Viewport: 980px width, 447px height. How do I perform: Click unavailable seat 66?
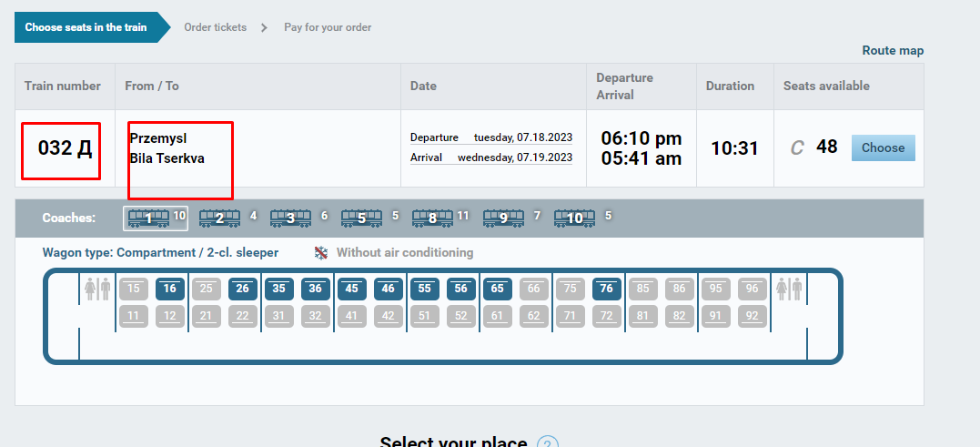pyautogui.click(x=534, y=289)
